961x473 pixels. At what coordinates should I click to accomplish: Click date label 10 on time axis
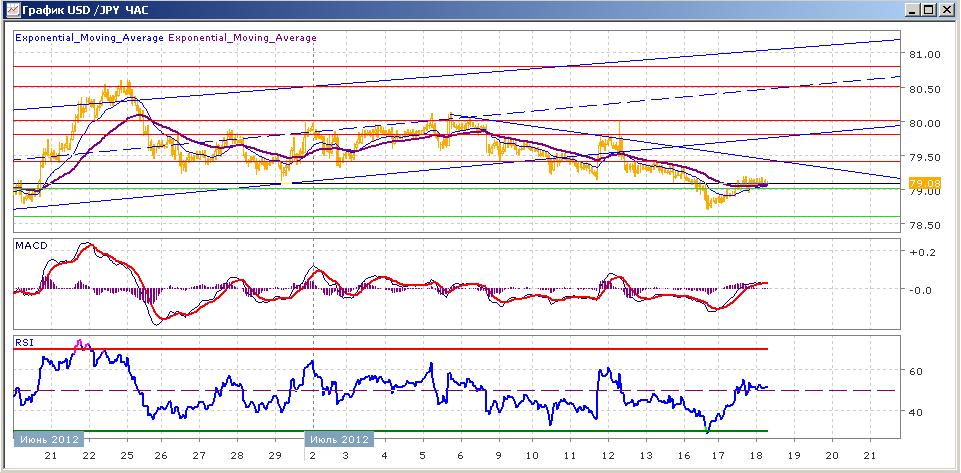pyautogui.click(x=533, y=456)
